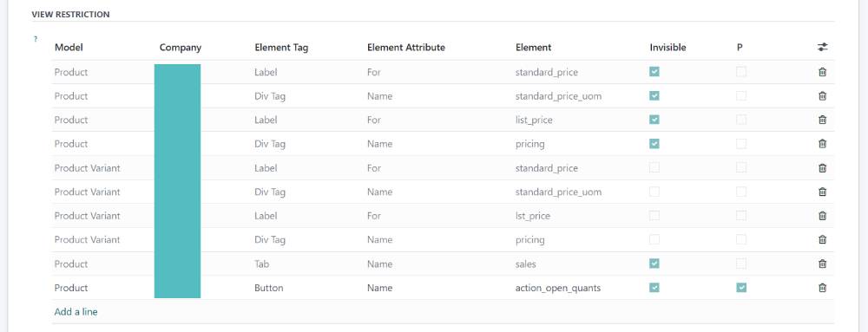Select the lst_price element cell

coord(533,216)
